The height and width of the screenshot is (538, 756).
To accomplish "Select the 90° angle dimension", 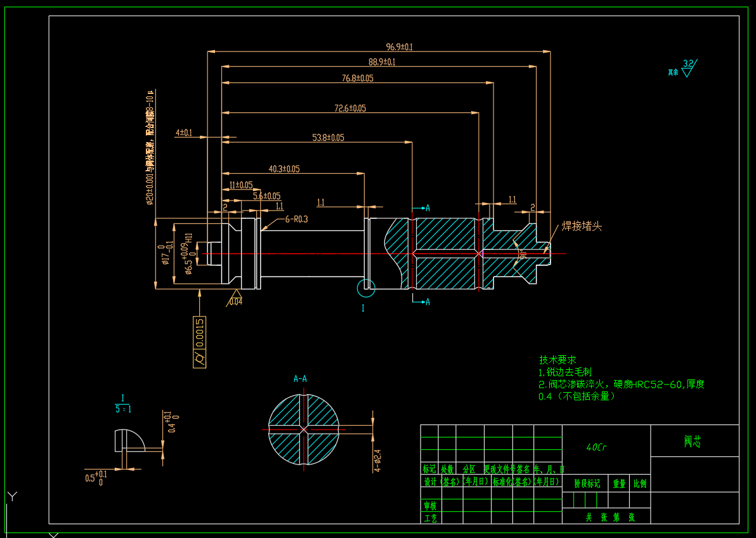I will click(x=523, y=253).
